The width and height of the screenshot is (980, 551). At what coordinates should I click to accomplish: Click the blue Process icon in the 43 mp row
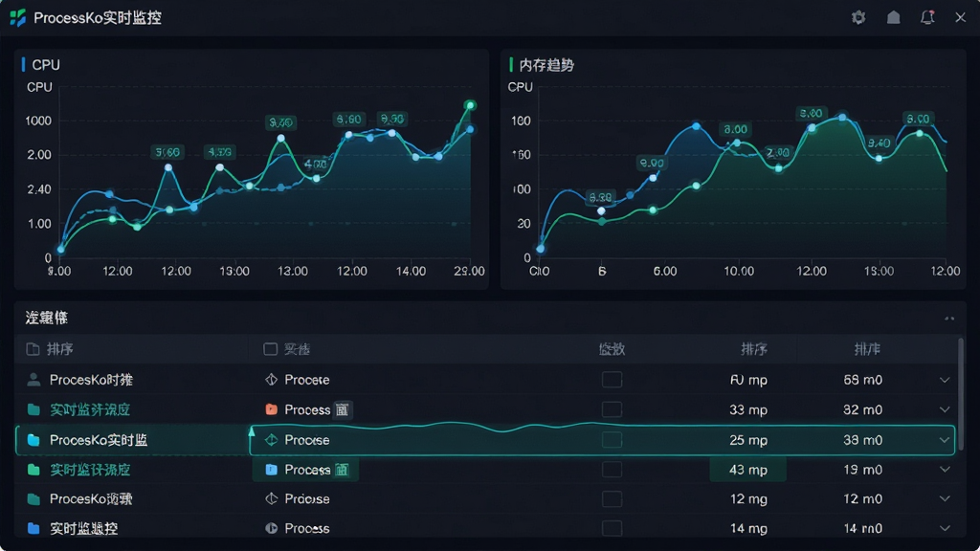pyautogui.click(x=271, y=469)
